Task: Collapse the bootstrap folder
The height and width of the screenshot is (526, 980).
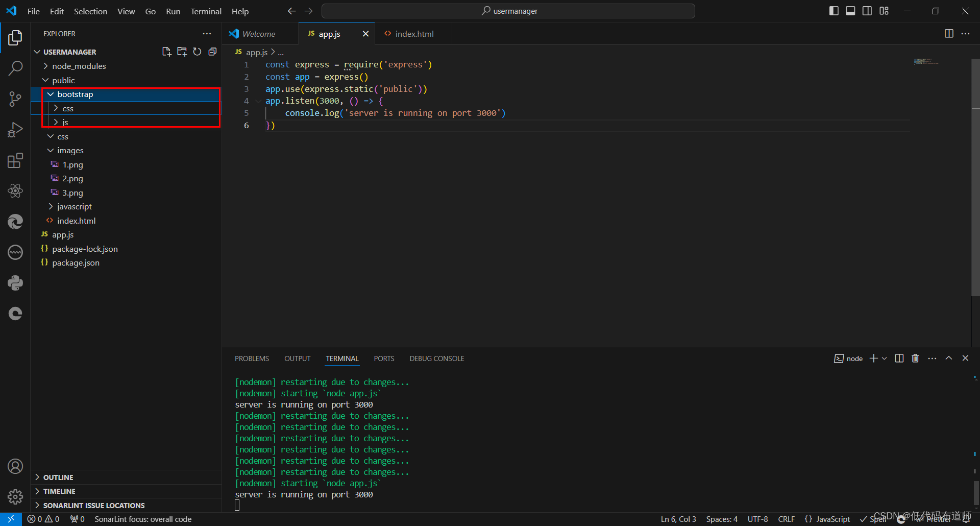Action: pos(126,94)
